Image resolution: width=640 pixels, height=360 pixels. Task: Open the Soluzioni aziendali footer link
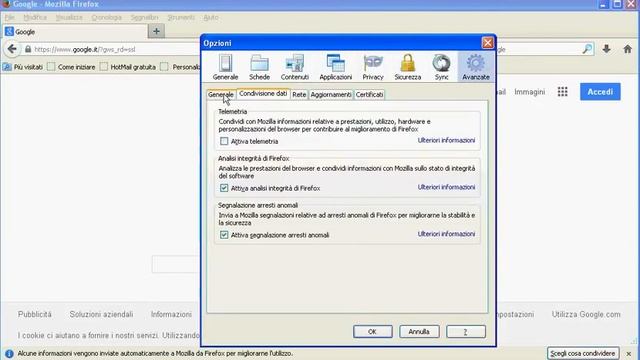coord(101,314)
